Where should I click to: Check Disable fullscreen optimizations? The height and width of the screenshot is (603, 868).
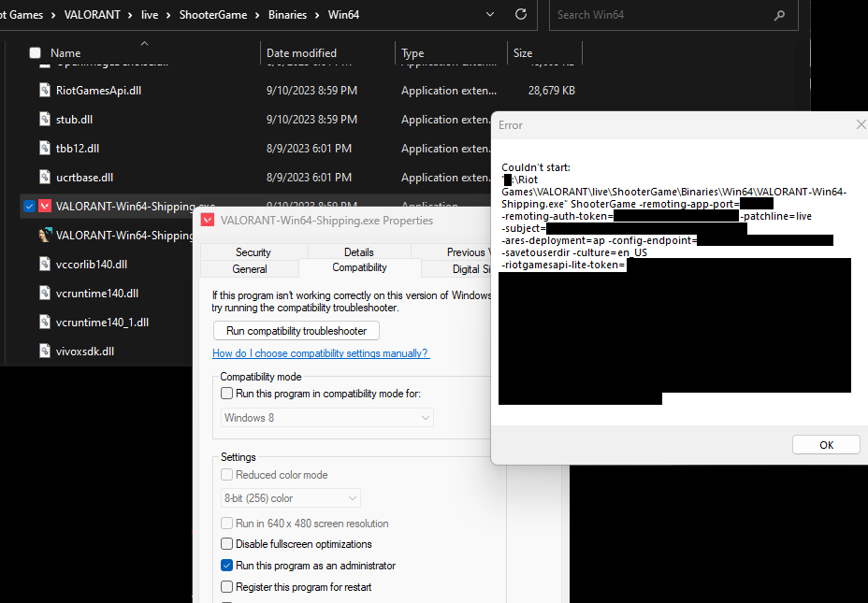pos(226,544)
